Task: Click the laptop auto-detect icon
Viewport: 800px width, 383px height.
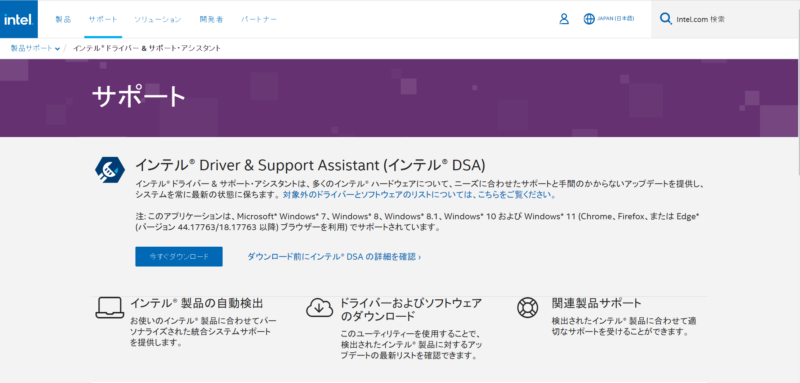Action: click(110, 308)
